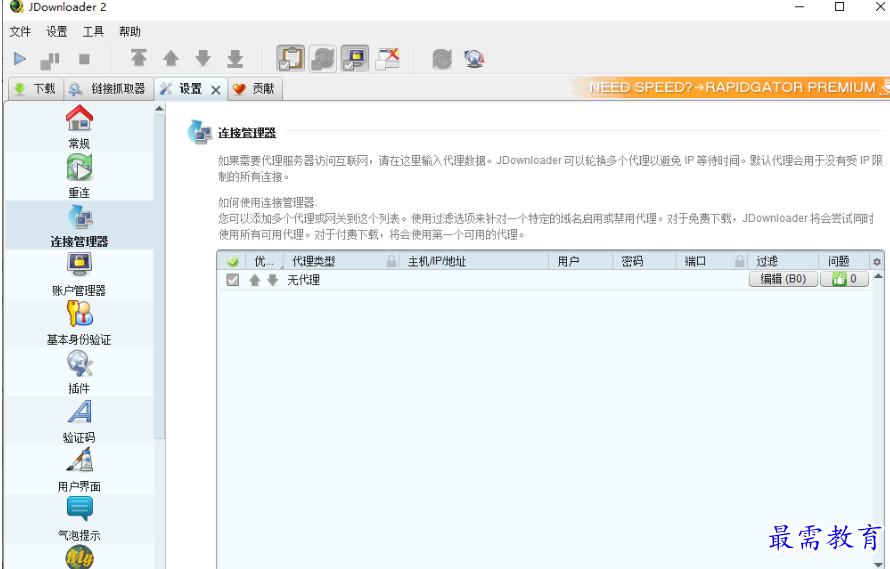Lower priority of 无代理 with down arrow
The image size is (890, 569).
coord(272,279)
